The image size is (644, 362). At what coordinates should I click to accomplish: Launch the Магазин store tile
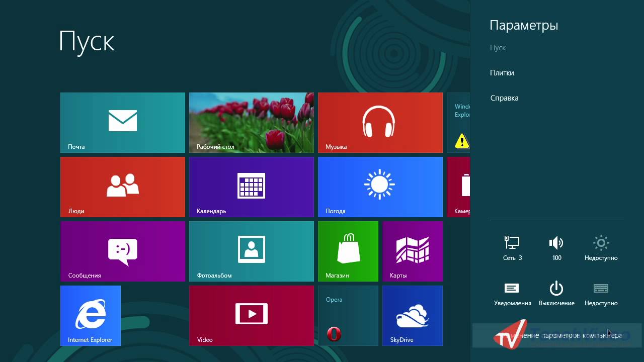[348, 251]
